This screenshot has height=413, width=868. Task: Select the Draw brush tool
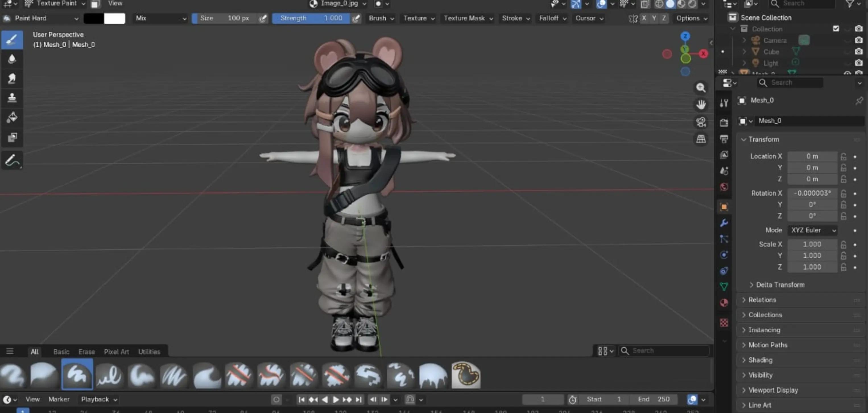pos(12,40)
